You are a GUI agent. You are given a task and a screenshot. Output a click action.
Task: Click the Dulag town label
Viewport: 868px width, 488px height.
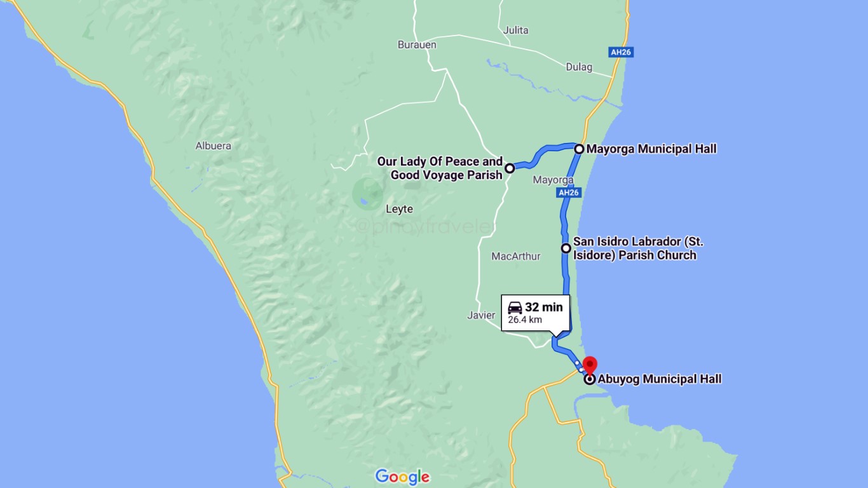coord(579,67)
